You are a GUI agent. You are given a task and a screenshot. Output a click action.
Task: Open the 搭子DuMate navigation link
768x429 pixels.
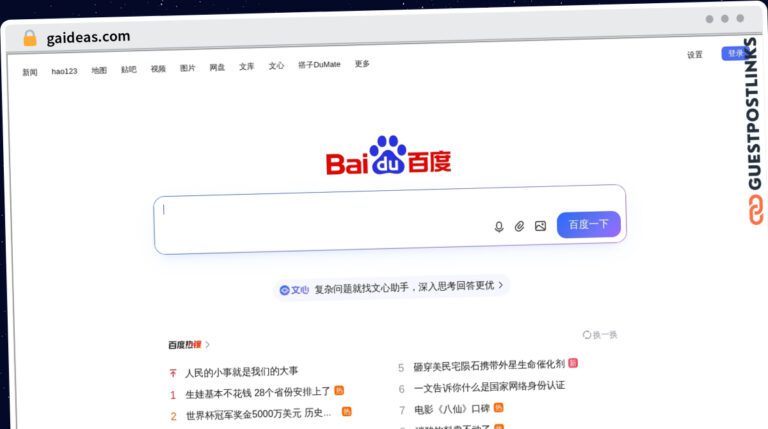[319, 65]
